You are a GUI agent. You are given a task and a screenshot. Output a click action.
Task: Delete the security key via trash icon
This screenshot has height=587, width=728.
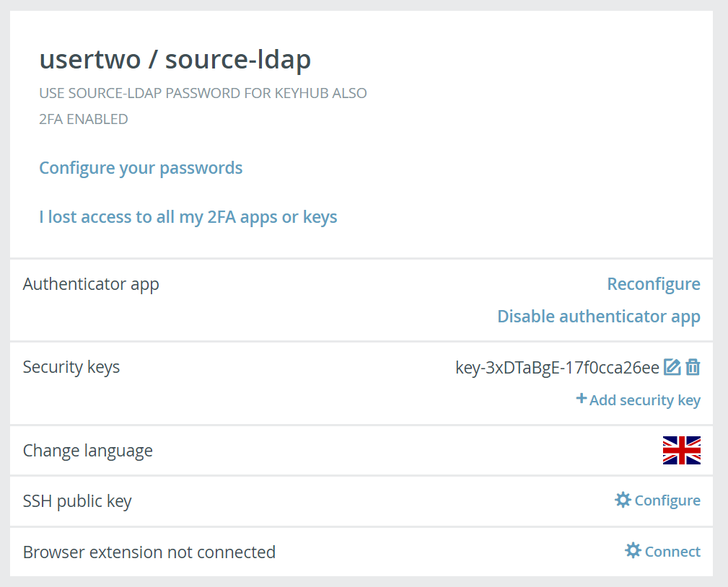[693, 367]
